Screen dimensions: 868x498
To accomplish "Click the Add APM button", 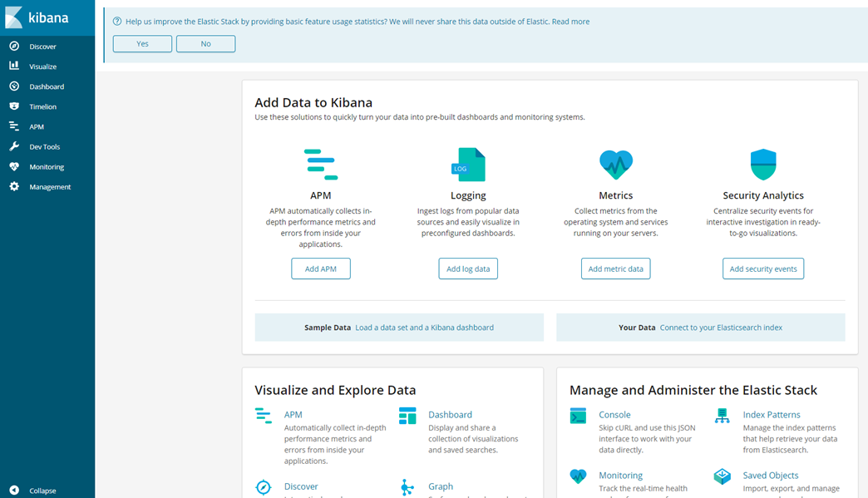I will (x=321, y=269).
